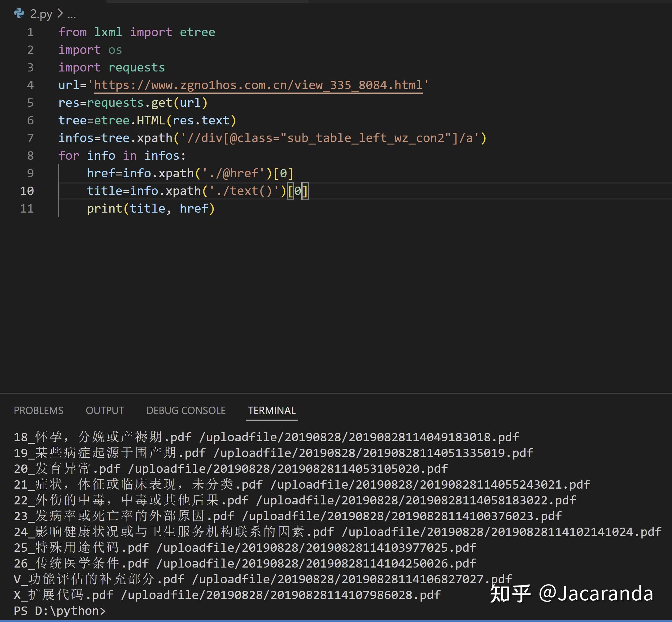Click the highlighted [0] bracket on line 10

[x=299, y=191]
